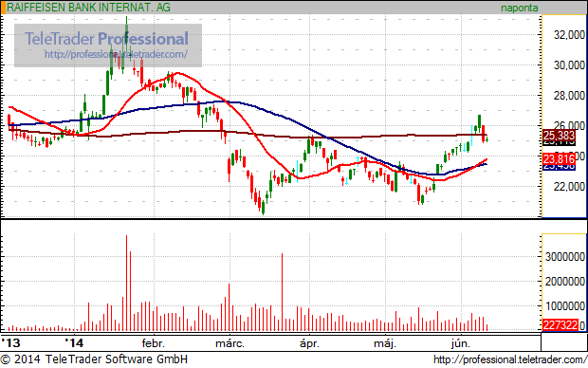Click the tall volume spike in late March
This screenshot has width=588, height=368.
pyautogui.click(x=282, y=292)
